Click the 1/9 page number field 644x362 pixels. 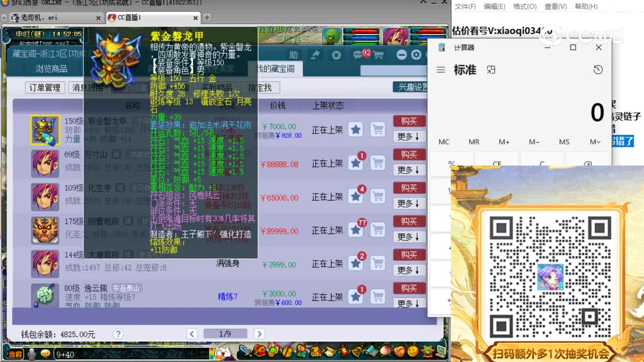pyautogui.click(x=225, y=334)
